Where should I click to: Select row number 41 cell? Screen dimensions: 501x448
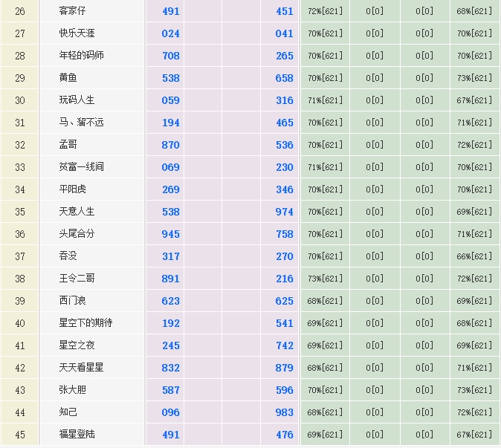tap(20, 345)
